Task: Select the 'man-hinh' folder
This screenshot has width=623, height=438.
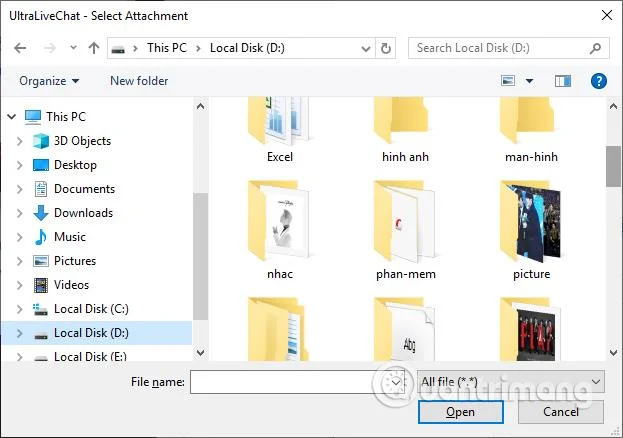Action: point(531,129)
